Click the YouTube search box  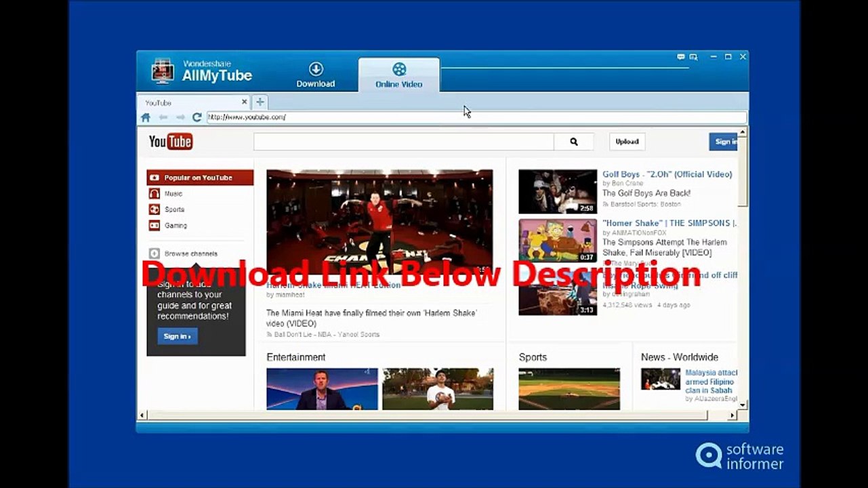404,142
